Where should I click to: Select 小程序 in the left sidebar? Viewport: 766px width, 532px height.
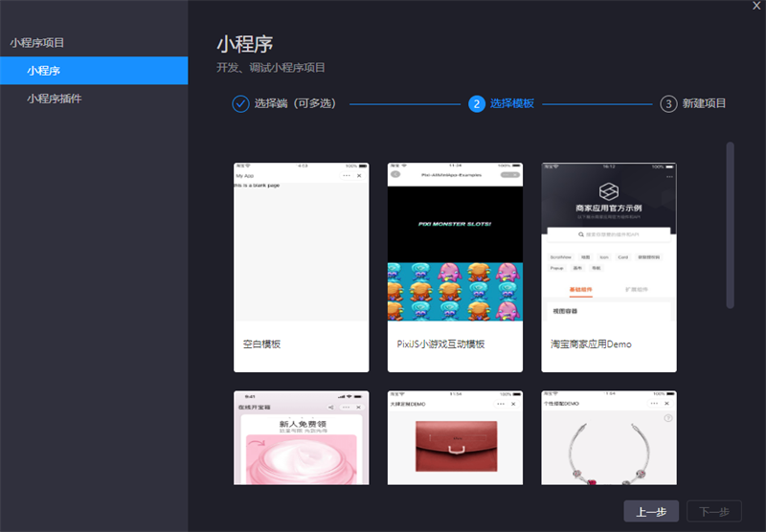click(x=94, y=71)
